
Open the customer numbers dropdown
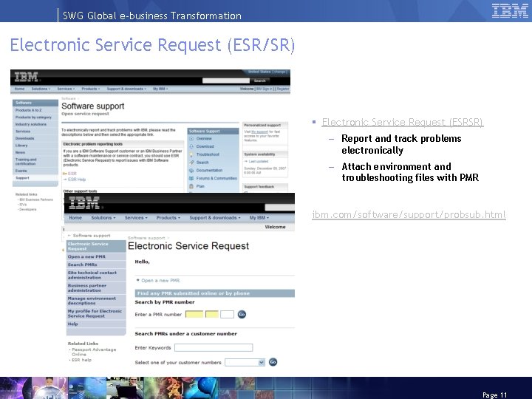[245, 362]
